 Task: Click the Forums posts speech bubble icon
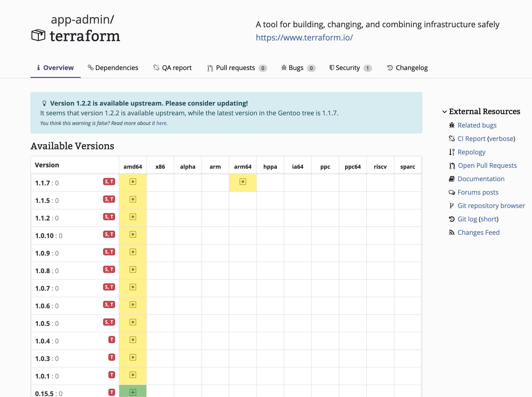click(x=452, y=192)
